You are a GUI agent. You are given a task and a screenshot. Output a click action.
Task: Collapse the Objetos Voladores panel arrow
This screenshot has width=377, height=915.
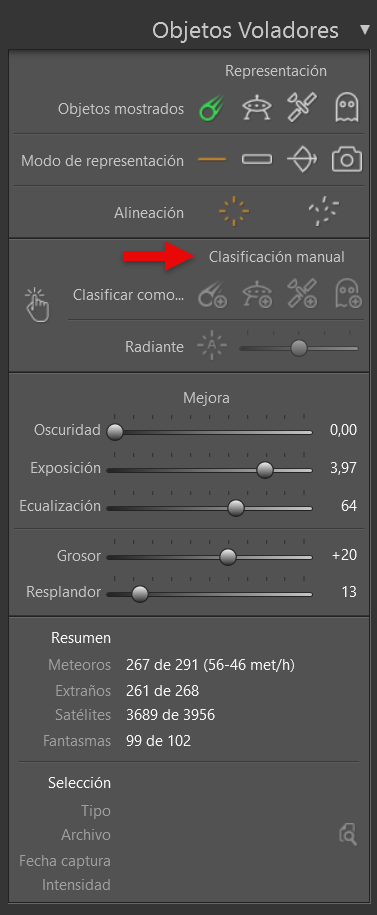[x=365, y=29]
